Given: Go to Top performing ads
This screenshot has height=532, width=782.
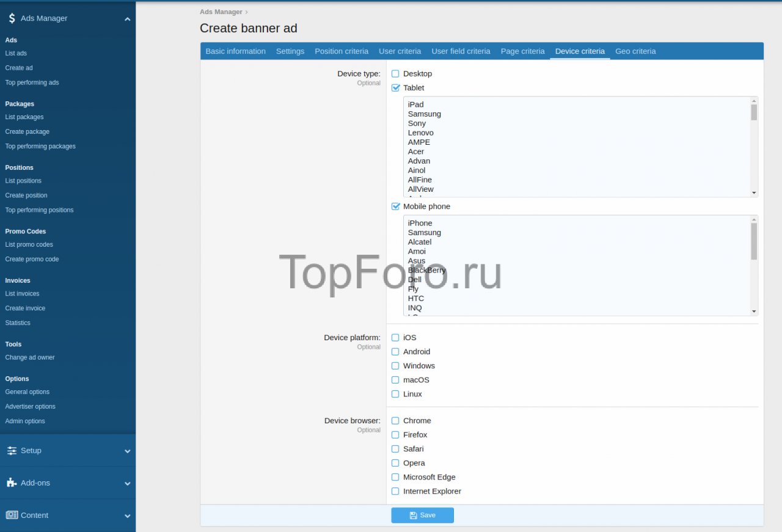Looking at the screenshot, I should (x=32, y=82).
